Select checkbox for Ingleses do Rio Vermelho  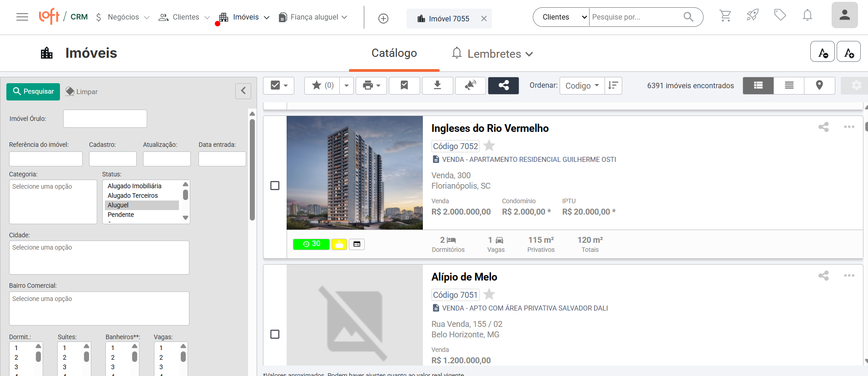click(x=275, y=185)
